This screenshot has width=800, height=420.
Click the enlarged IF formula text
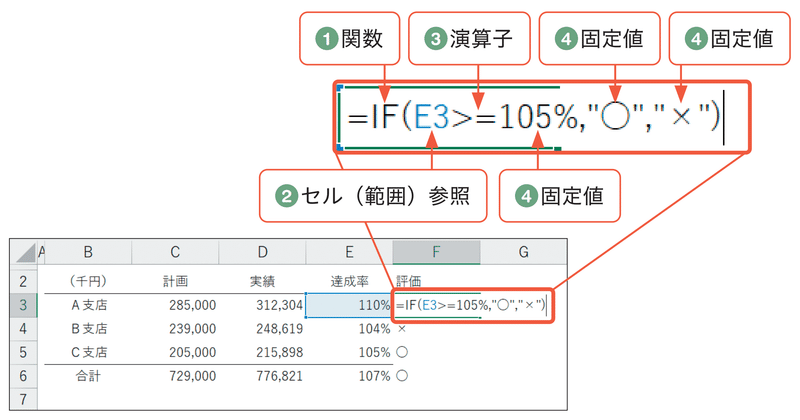pos(534,117)
